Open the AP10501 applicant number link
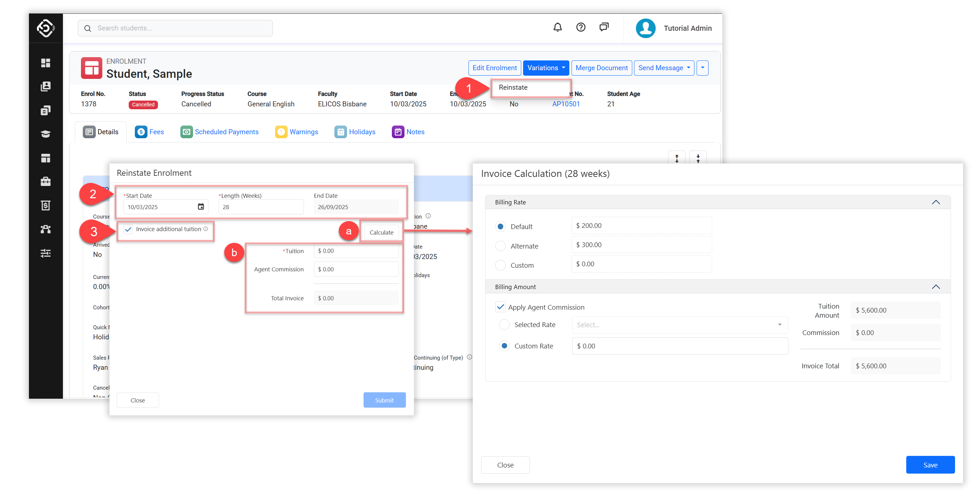 565,104
